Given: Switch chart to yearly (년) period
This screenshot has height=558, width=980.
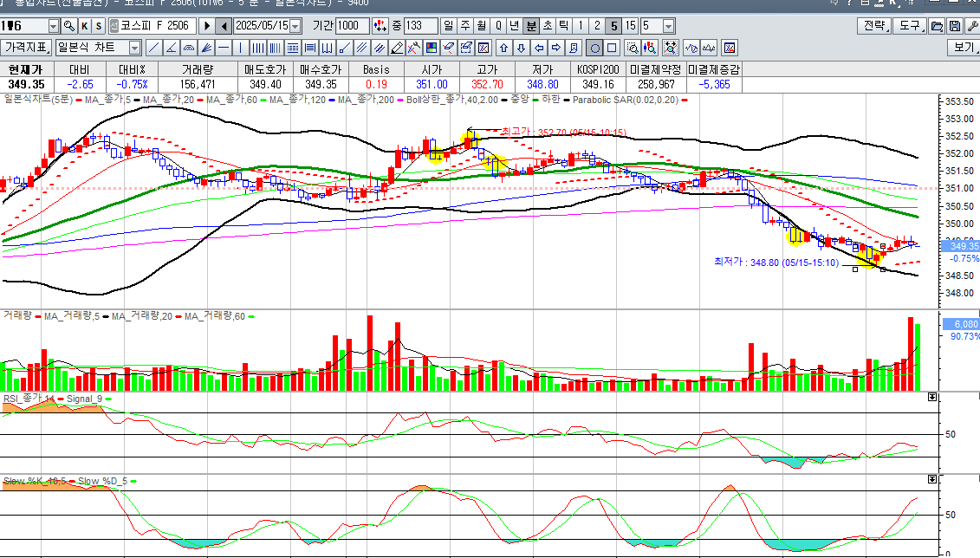Looking at the screenshot, I should point(515,26).
